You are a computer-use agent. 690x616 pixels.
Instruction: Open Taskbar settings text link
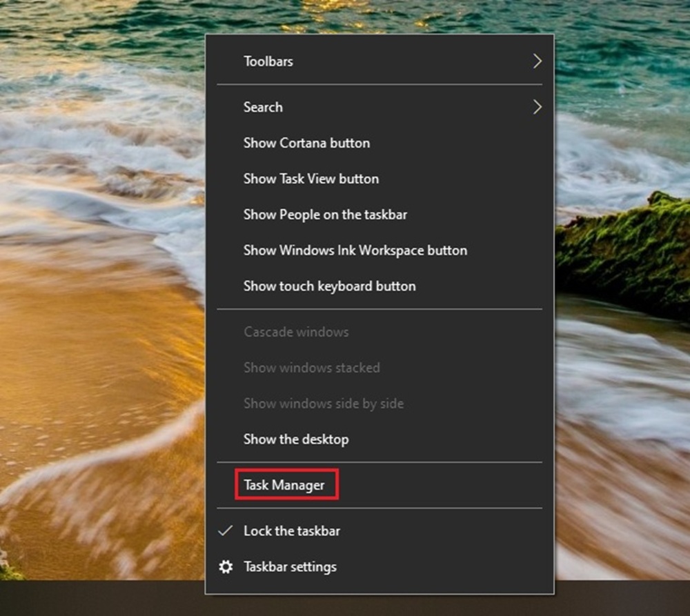(x=290, y=567)
